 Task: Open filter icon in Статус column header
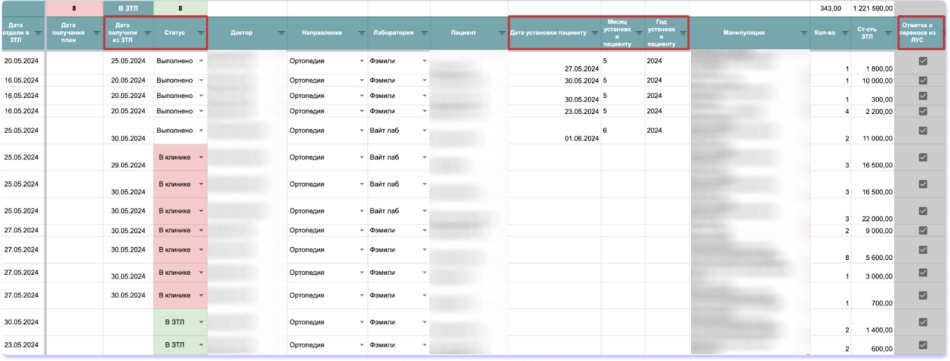(201, 33)
